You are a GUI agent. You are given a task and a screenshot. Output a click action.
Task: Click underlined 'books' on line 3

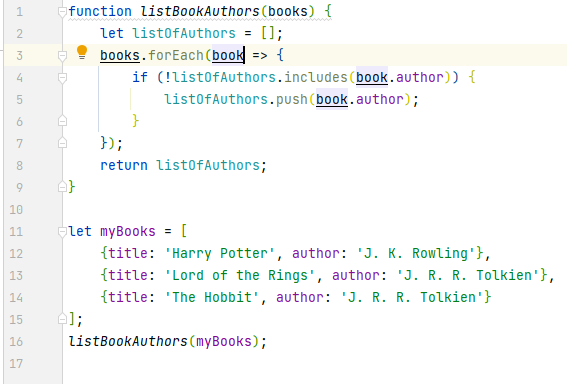(120, 56)
